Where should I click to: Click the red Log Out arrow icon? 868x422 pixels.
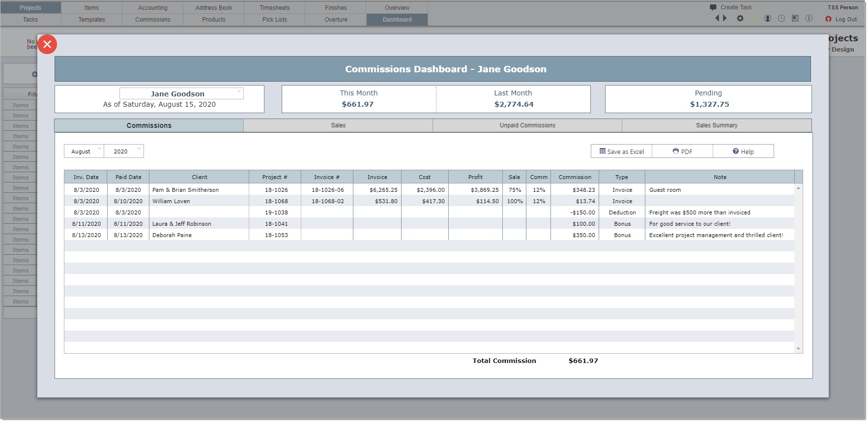[828, 19]
